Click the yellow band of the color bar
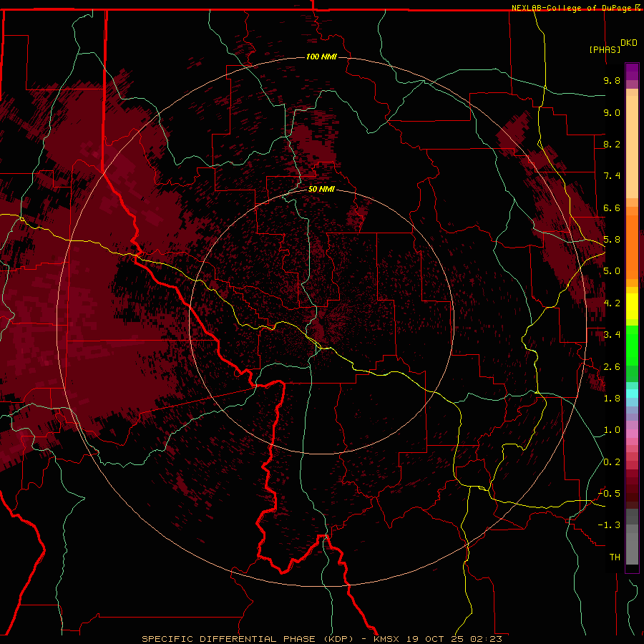Image resolution: width=644 pixels, height=644 pixels. tap(632, 306)
